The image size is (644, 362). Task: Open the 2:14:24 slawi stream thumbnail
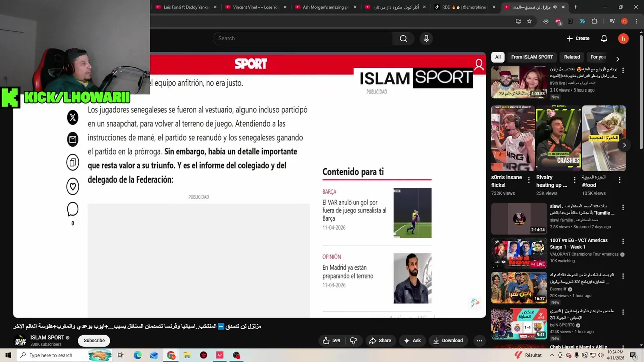tap(519, 219)
